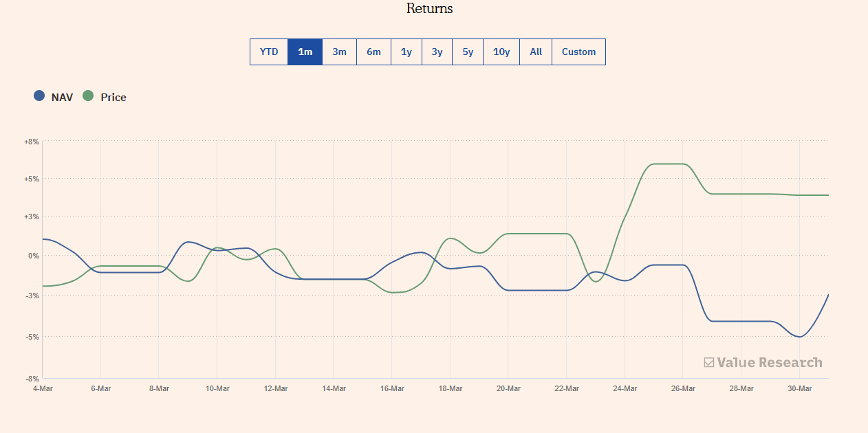This screenshot has height=433, width=868.
Task: Show 6m returns chart
Action: (373, 52)
